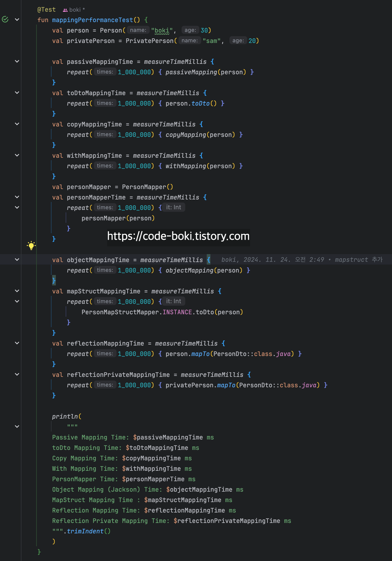Collapse the mapStructMappingTime block fold arrow
The height and width of the screenshot is (561, 392).
(x=17, y=291)
